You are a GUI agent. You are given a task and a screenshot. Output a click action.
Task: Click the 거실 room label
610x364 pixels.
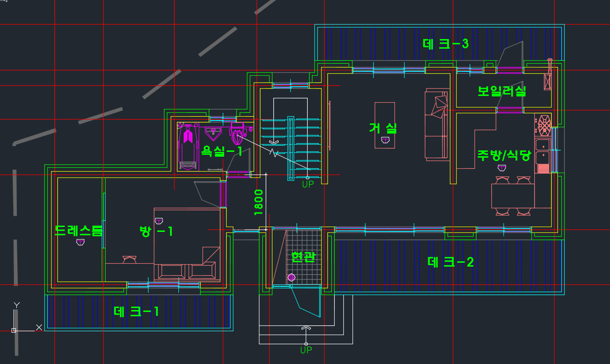[383, 128]
